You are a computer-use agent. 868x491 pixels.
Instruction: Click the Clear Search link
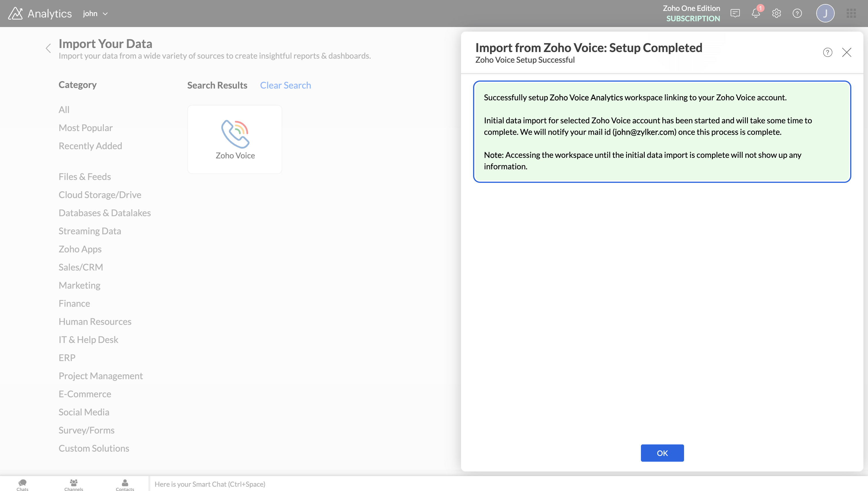(285, 85)
